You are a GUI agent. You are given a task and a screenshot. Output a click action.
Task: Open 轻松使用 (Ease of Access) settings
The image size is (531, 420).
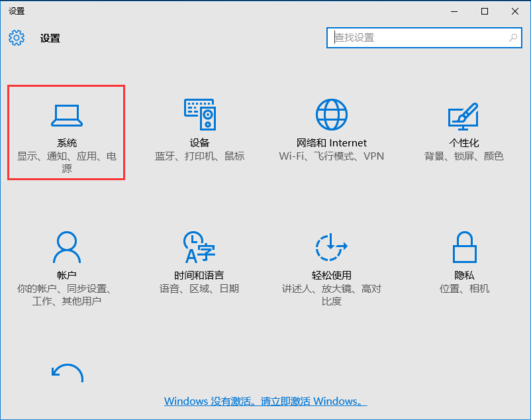click(x=331, y=262)
